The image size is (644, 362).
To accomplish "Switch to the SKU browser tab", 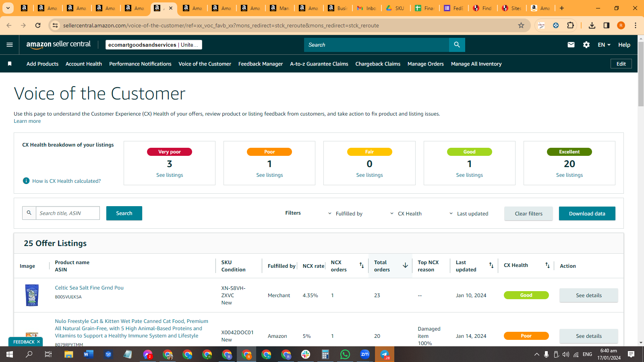I will point(395,8).
